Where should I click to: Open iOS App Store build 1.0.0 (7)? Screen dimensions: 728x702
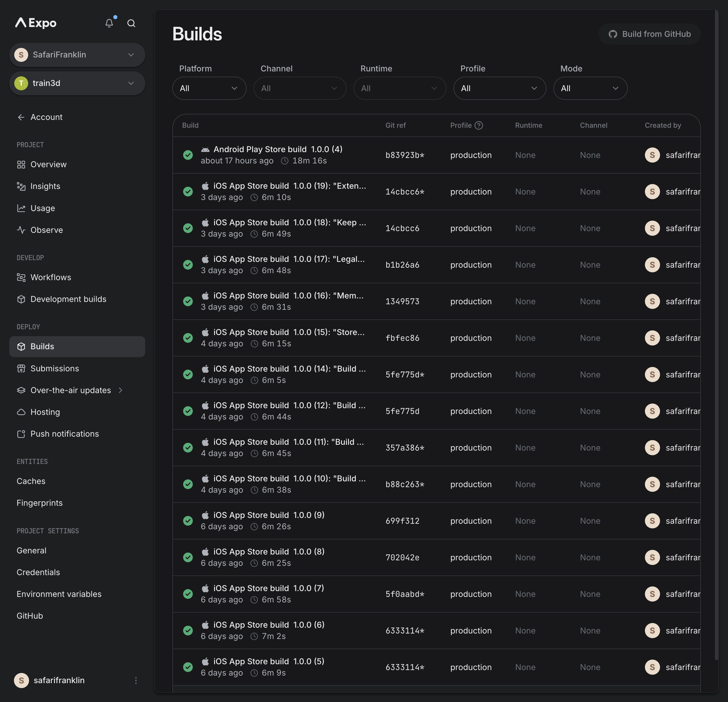pyautogui.click(x=268, y=588)
